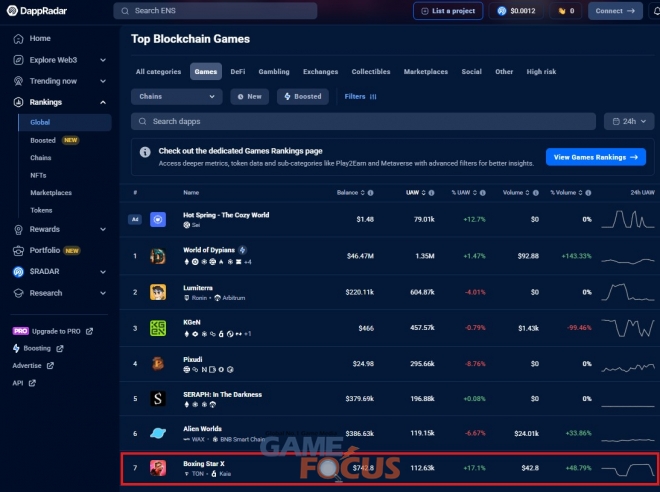
Task: Click the info icon in the Games Rankings banner
Action: click(x=145, y=152)
